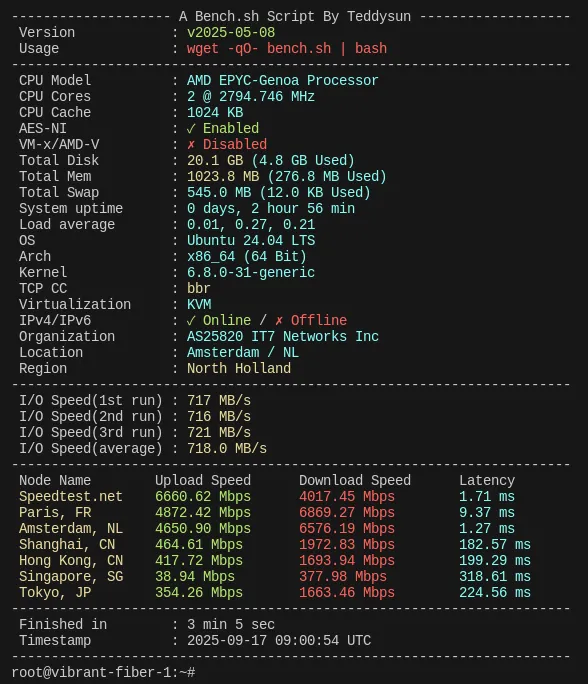Select the version string v2025-05-08

231,33
